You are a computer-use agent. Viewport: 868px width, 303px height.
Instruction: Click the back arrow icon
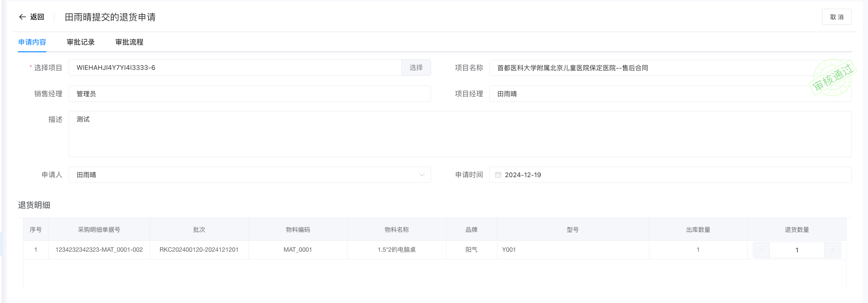pyautogui.click(x=22, y=17)
